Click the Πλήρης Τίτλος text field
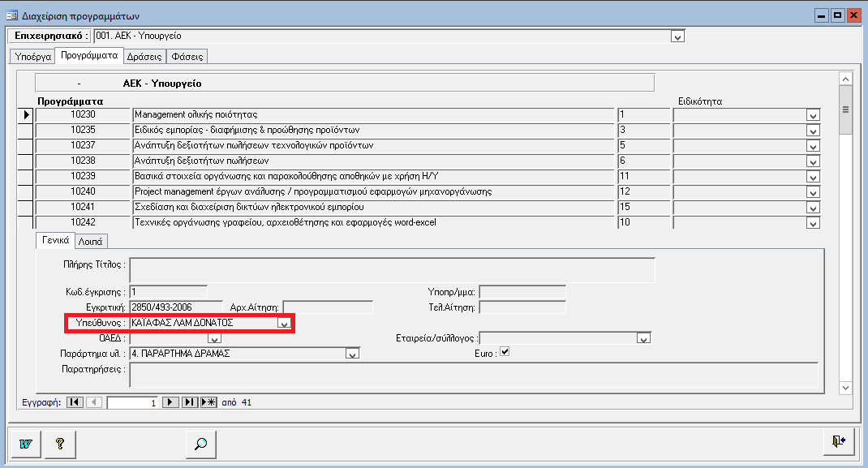868x468 pixels. [x=392, y=270]
